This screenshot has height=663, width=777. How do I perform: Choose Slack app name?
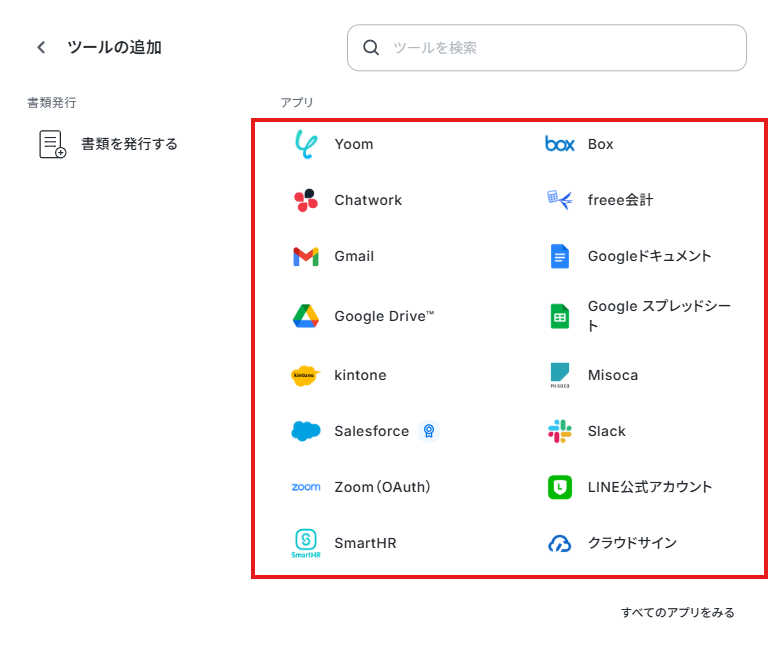(607, 431)
